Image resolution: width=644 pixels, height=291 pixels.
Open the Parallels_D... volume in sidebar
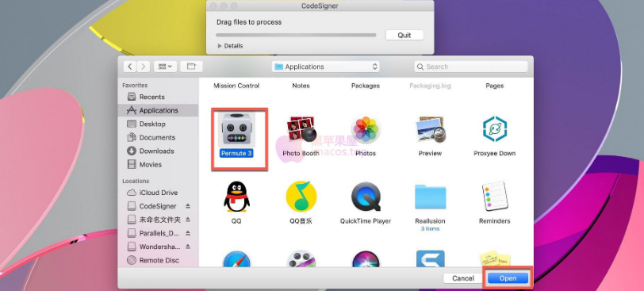(x=159, y=233)
